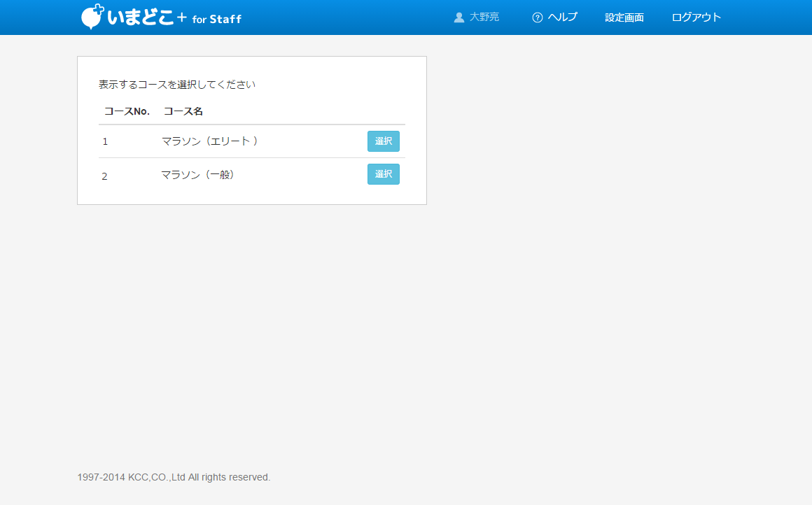This screenshot has height=505, width=812.
Task: Click the いまどこ logo text
Action: pos(141,17)
